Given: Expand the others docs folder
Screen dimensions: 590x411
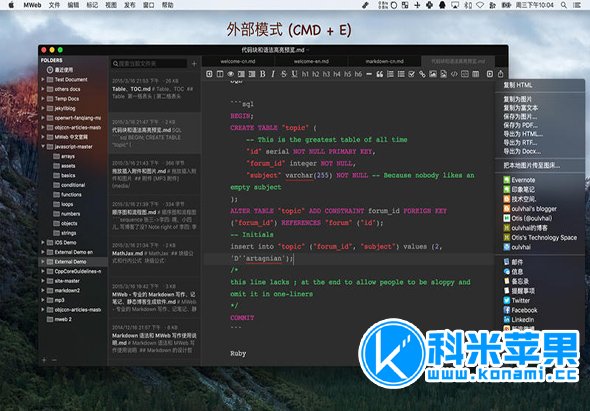Looking at the screenshot, I should click(x=43, y=89).
